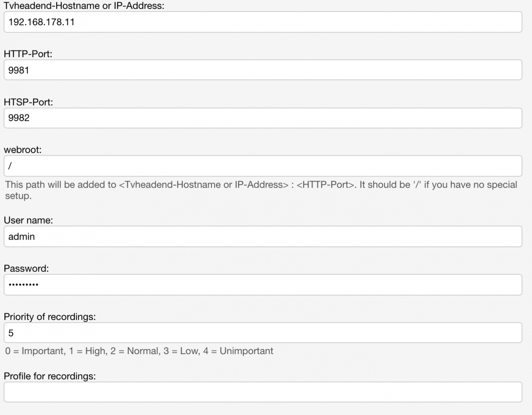The height and width of the screenshot is (415, 532).
Task: Click the "webroot:" field label
Action: point(23,150)
